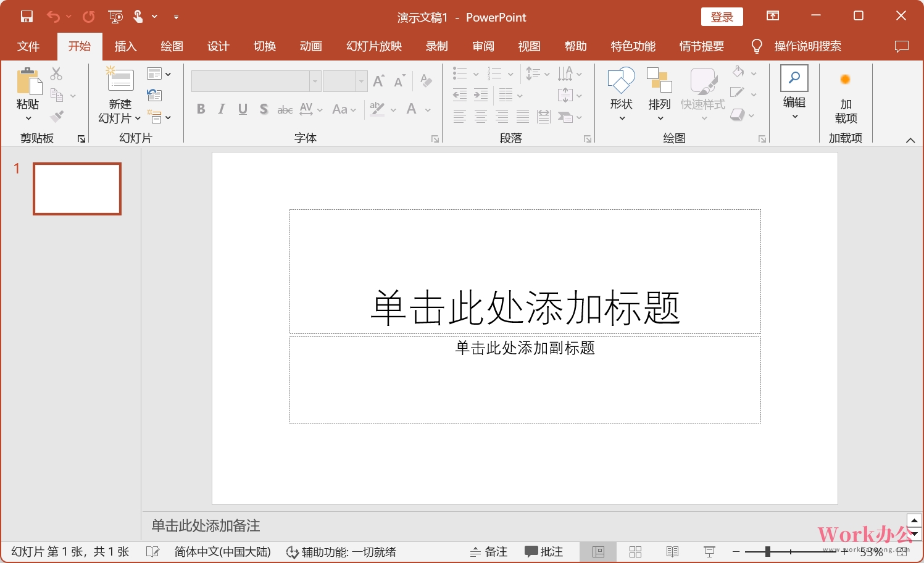The image size is (924, 563).
Task: Open Editing (编辑) dropdown
Action: point(794,93)
